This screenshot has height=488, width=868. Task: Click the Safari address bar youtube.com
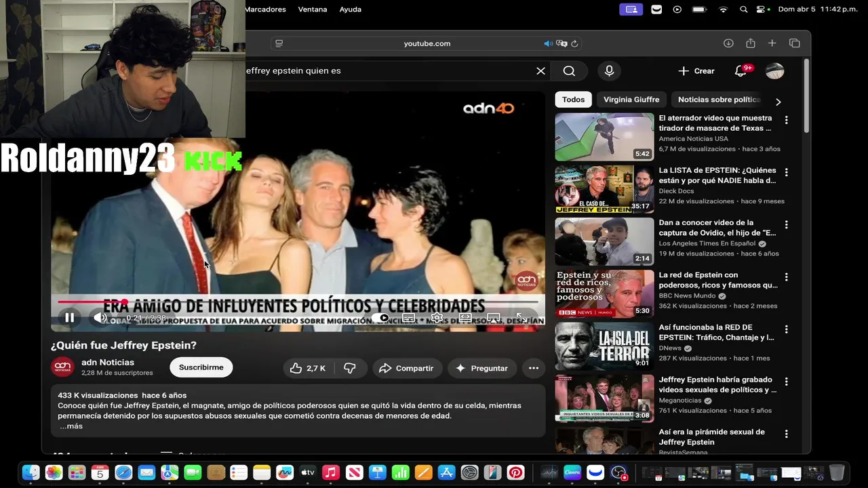427,43
